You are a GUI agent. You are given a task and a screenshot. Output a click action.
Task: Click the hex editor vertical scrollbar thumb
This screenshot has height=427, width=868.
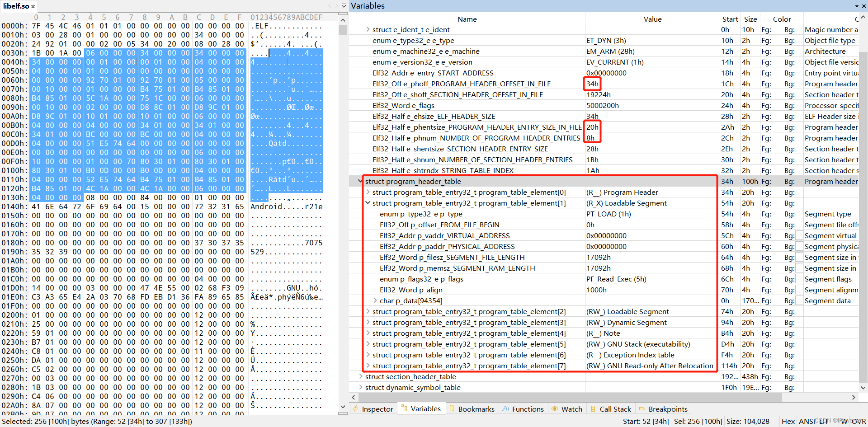343,30
